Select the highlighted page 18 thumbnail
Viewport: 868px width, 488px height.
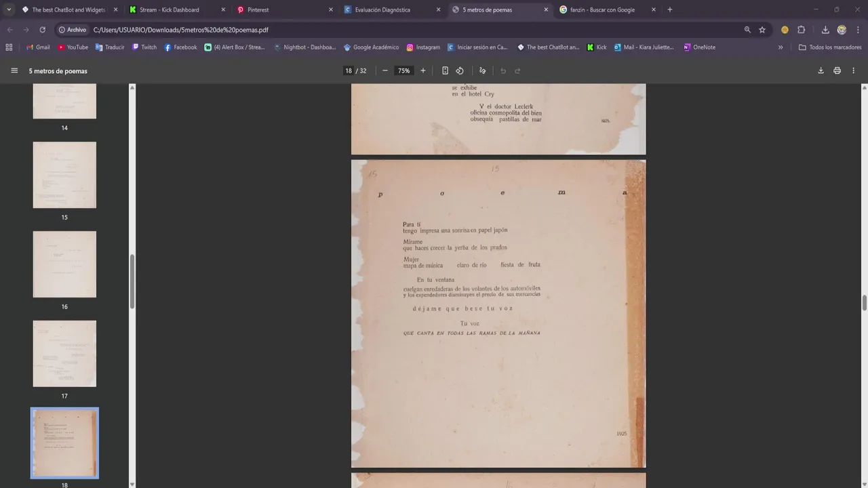tap(64, 443)
